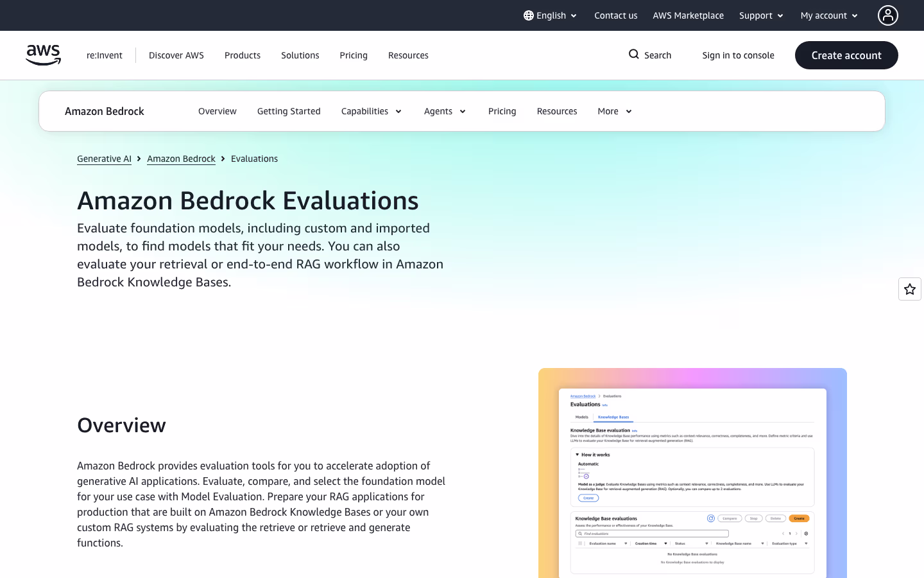Click the globe language icon
This screenshot has width=924, height=578.
tap(529, 15)
